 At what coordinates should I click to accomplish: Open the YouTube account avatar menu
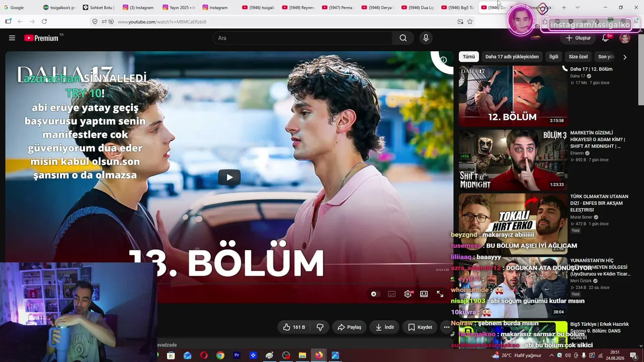click(x=625, y=38)
